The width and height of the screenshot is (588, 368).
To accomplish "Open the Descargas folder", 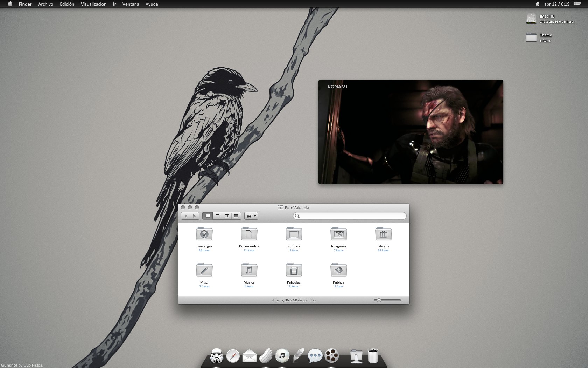I will (204, 234).
